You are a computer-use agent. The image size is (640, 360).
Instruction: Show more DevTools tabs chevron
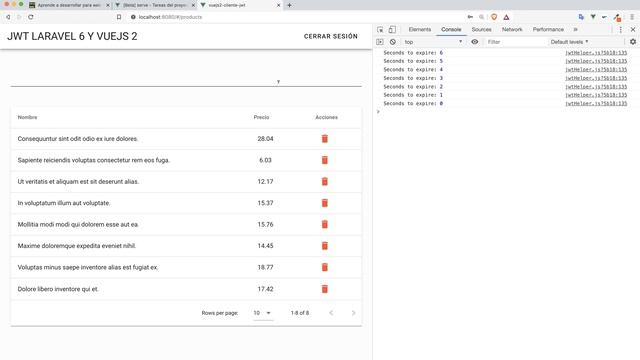pyautogui.click(x=576, y=30)
